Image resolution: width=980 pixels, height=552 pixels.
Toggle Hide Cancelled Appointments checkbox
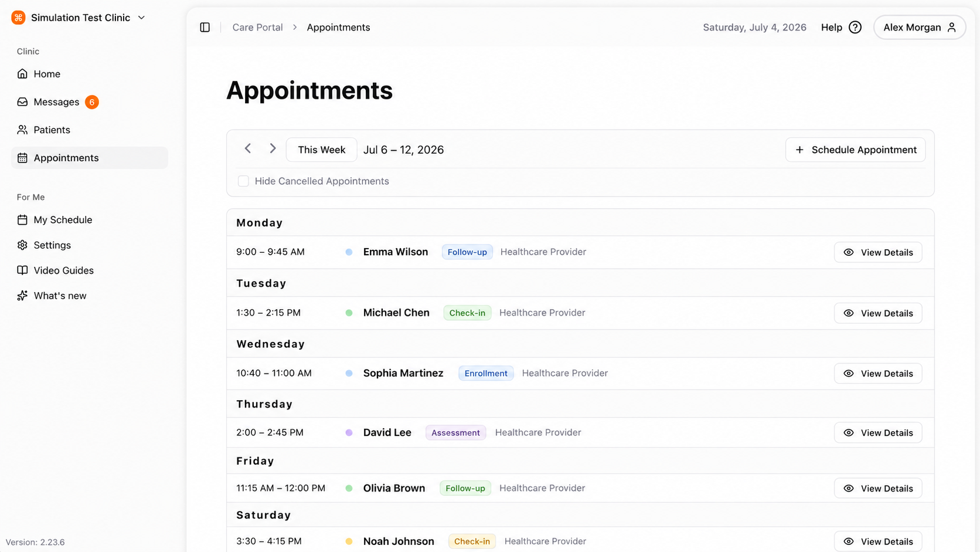pos(243,181)
